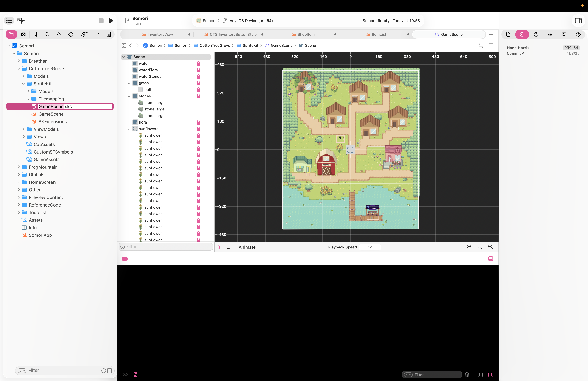Screen dimensions: 588x381
Task: Switch to the ShopItem tab
Action: [306, 34]
